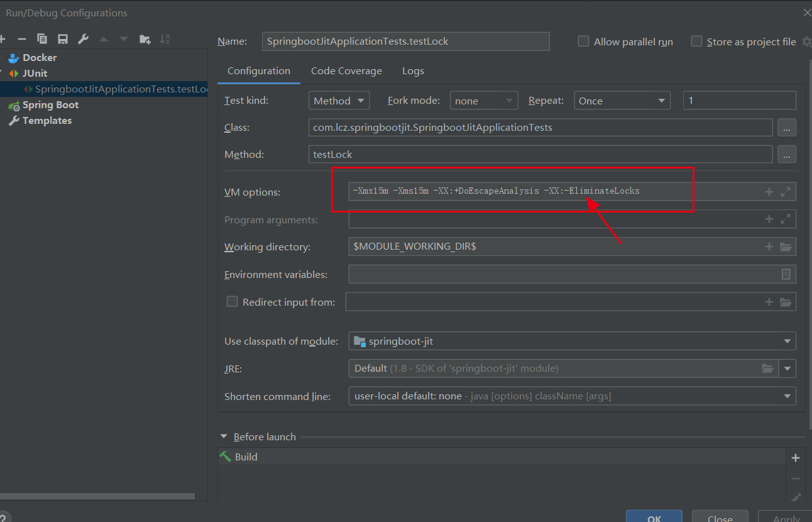
Task: Browse for Class with ellipsis button
Action: [787, 128]
